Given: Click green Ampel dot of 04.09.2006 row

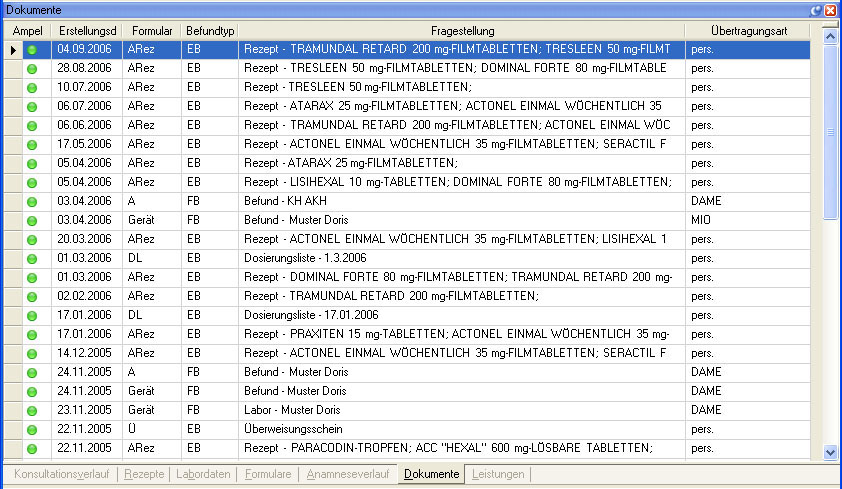Looking at the screenshot, I should 31,49.
